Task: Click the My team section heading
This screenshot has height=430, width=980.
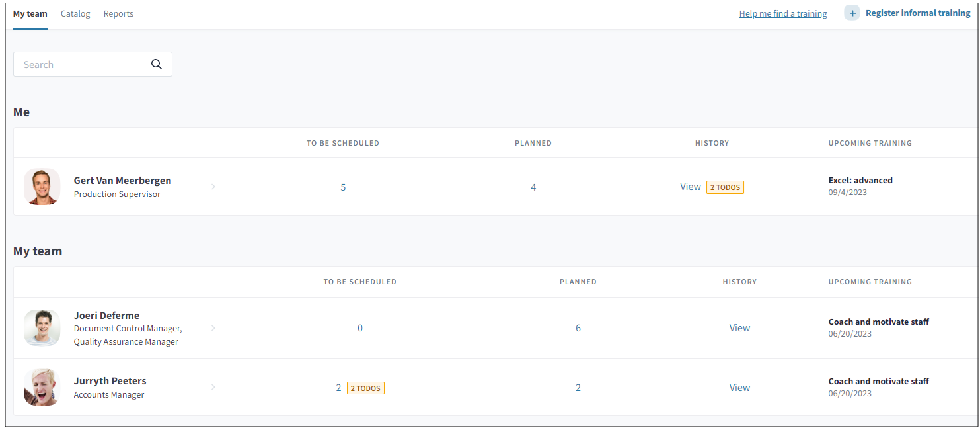Action: 38,251
